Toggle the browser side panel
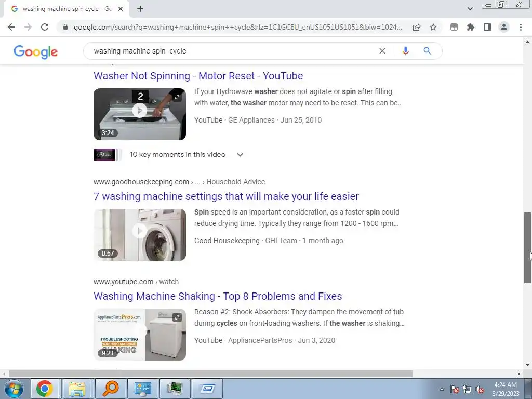 pyautogui.click(x=487, y=27)
